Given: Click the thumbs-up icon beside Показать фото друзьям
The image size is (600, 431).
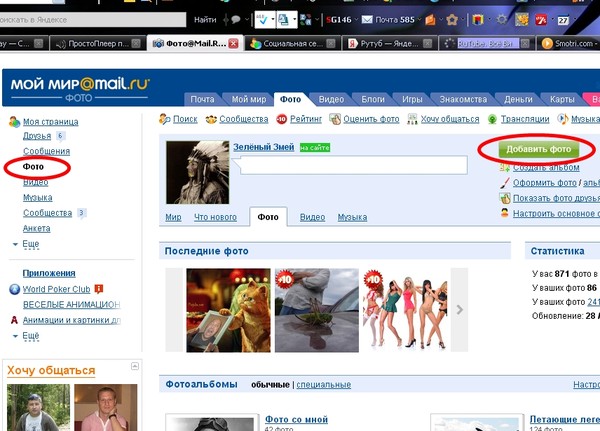Looking at the screenshot, I should [505, 198].
